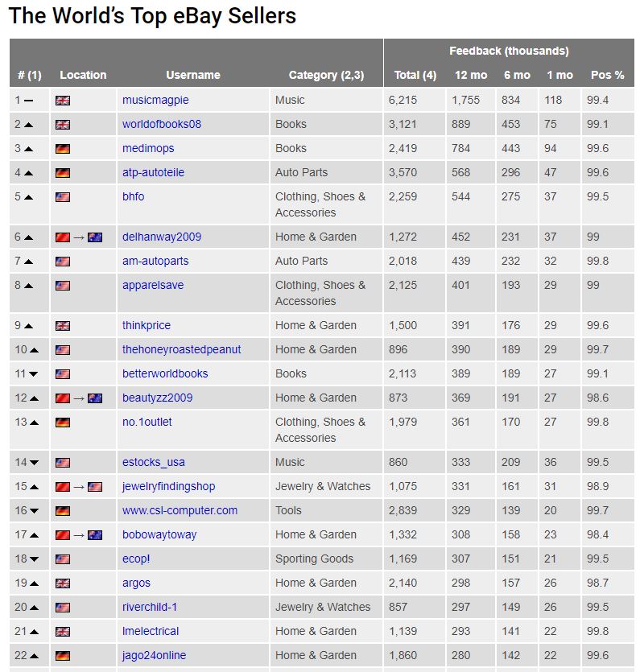Click the US flag beside riverchild-1
Screen dimensions: 640x672
[x=63, y=608]
